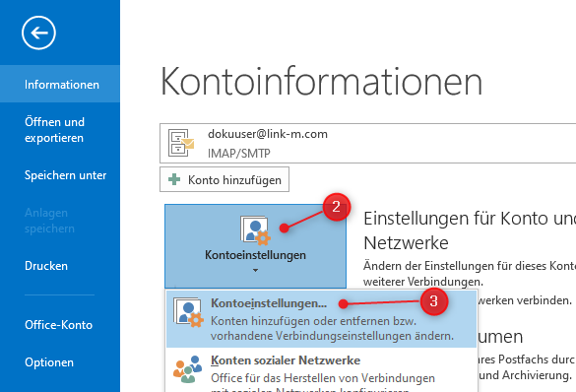
Task: Click the social networks people group icon
Action: pos(188,369)
